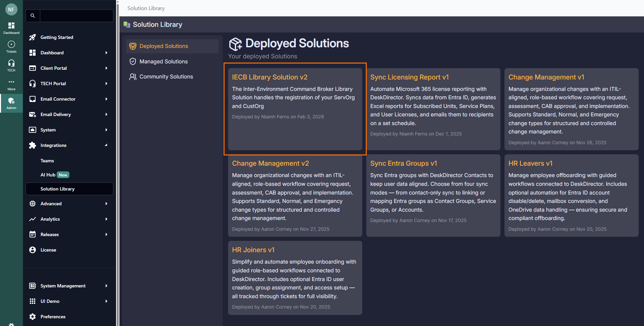The height and width of the screenshot is (326, 644).
Task: Click the Getting Started rocket icon
Action: click(33, 37)
